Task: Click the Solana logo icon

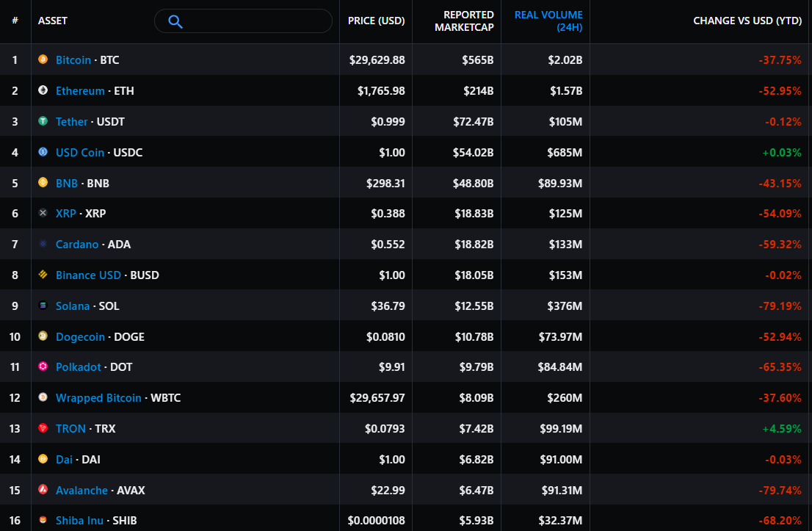Action: 43,306
